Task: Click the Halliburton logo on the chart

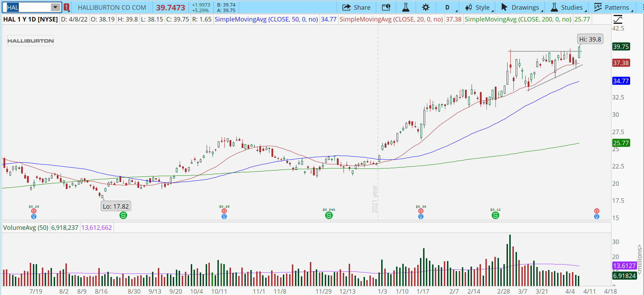Action: (30, 41)
